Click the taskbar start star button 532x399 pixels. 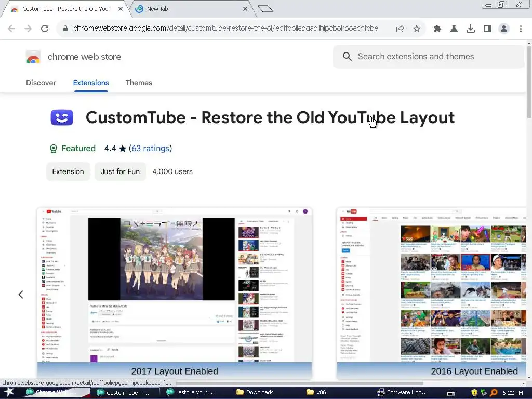point(9,392)
